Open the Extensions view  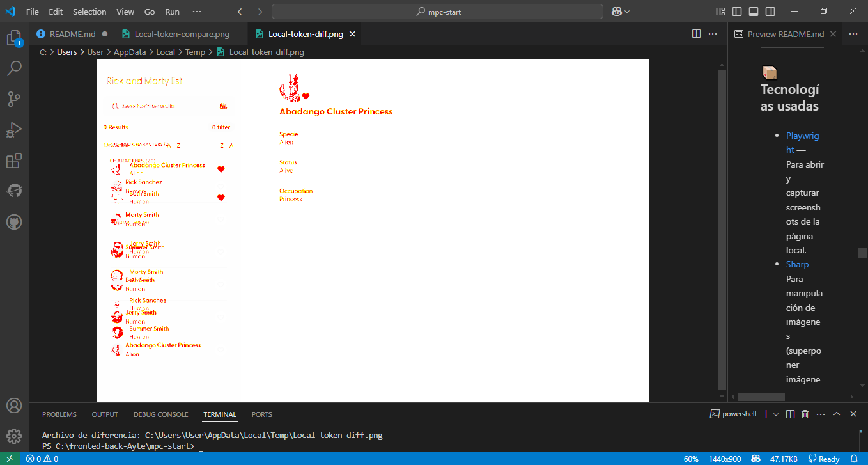pyautogui.click(x=14, y=161)
